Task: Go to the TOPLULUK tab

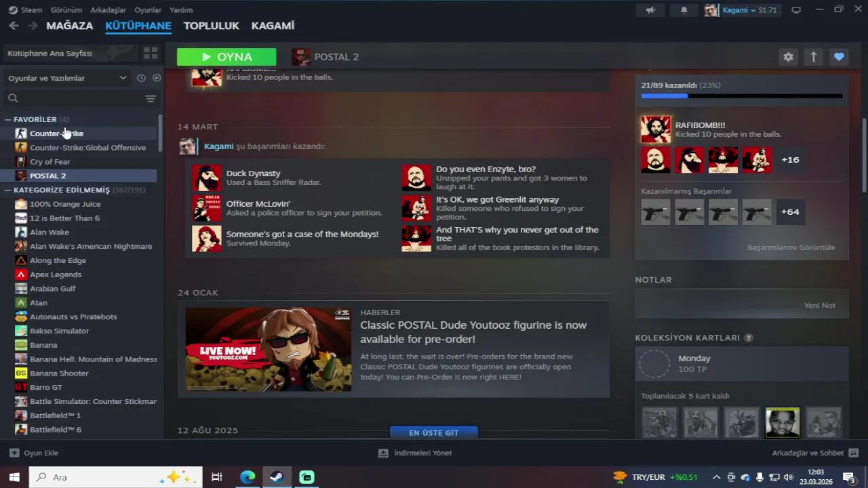Action: pos(212,26)
